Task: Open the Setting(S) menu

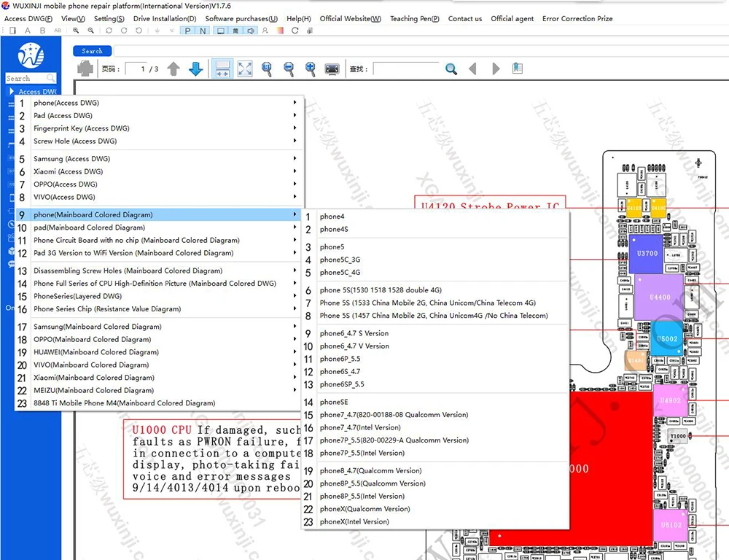Action: click(109, 19)
